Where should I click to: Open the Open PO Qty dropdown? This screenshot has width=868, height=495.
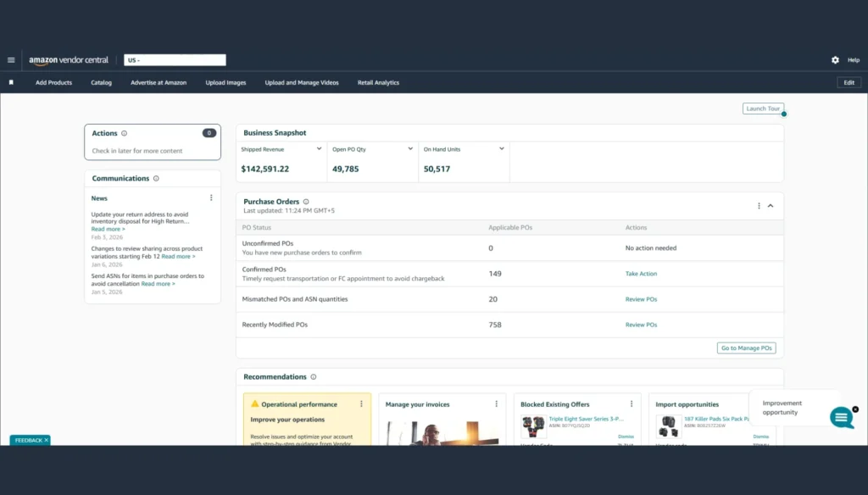pyautogui.click(x=410, y=149)
